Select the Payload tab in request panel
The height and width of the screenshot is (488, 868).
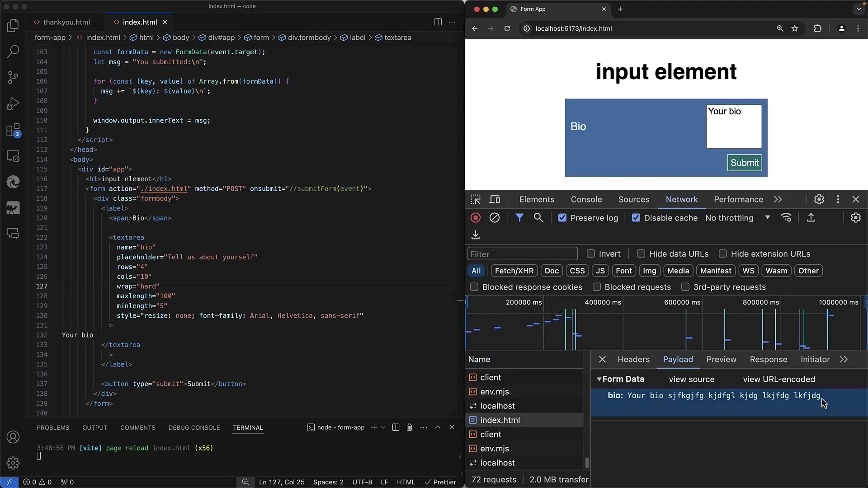click(678, 359)
